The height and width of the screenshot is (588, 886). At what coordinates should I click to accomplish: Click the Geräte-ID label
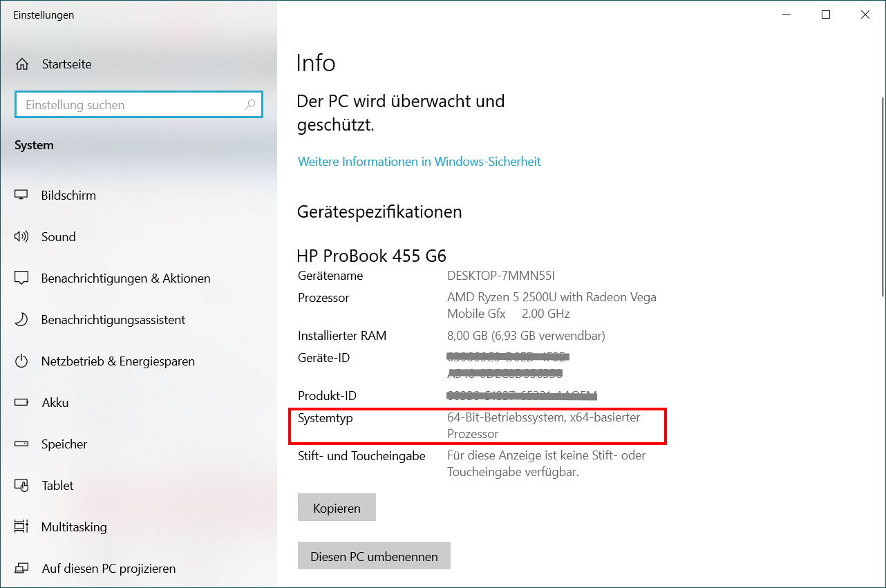pyautogui.click(x=323, y=358)
